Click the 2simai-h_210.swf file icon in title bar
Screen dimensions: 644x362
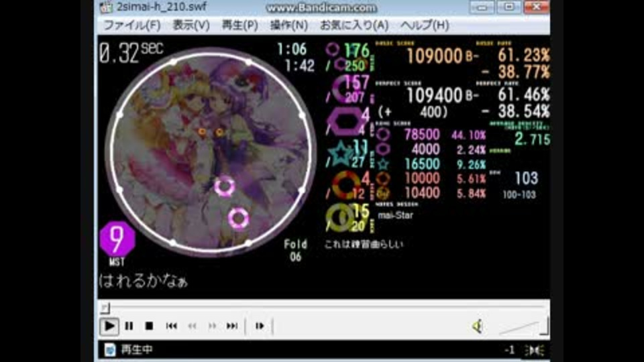105,7
